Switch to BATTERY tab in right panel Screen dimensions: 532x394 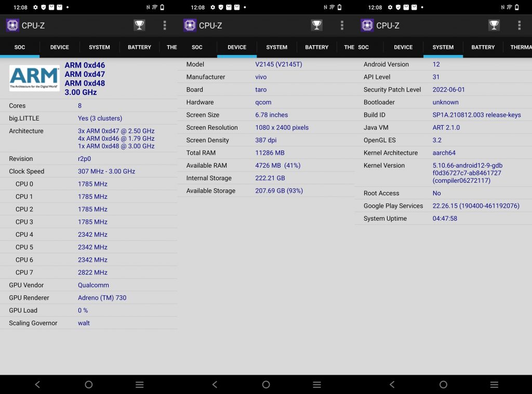483,47
